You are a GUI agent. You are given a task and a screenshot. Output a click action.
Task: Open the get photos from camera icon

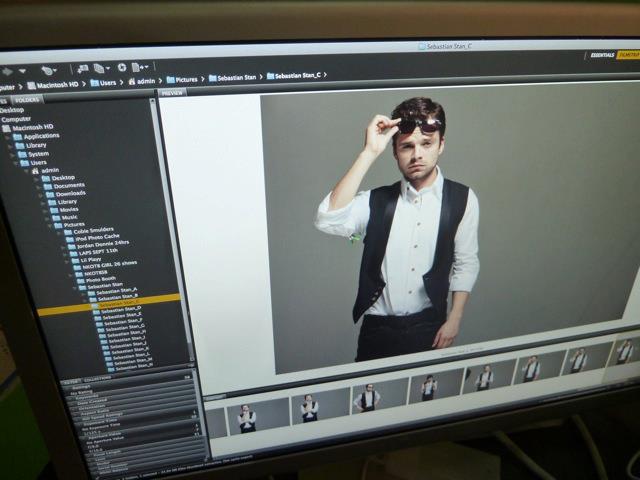[83, 69]
